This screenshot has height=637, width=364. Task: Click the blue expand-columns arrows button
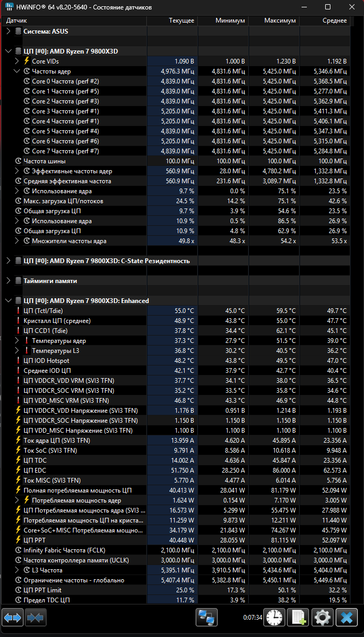13,617
